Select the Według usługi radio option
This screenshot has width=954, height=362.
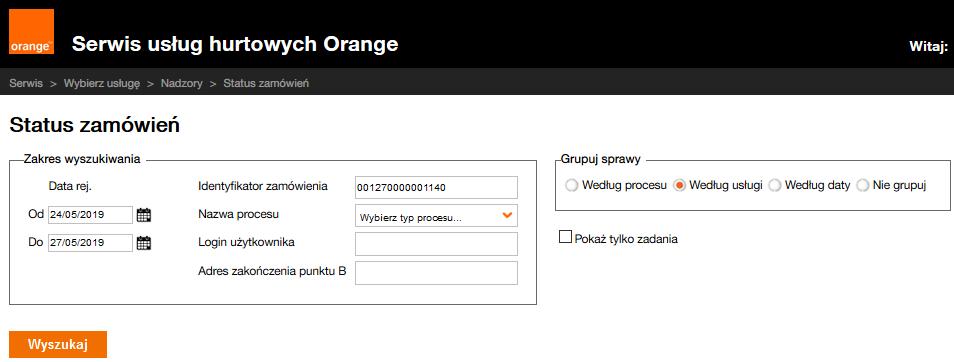680,186
